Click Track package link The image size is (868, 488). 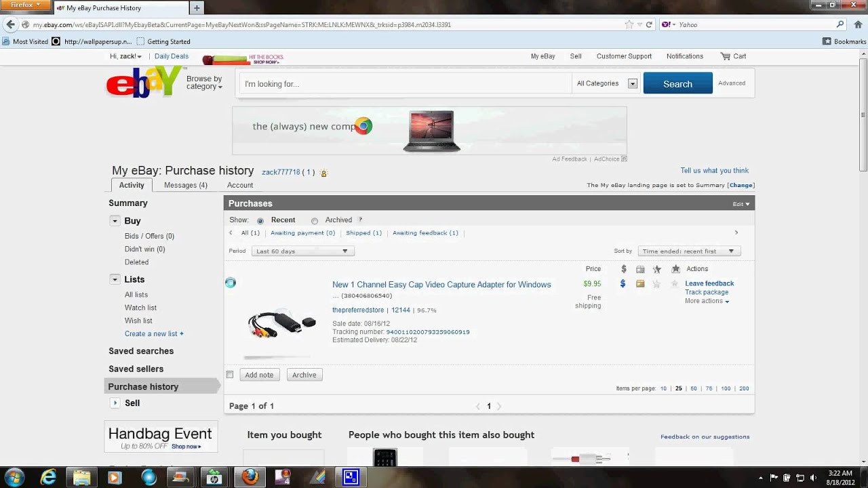pos(707,292)
